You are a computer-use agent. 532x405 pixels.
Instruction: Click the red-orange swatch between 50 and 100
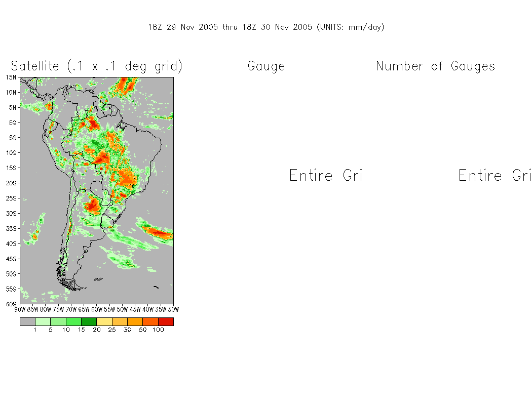click(150, 321)
